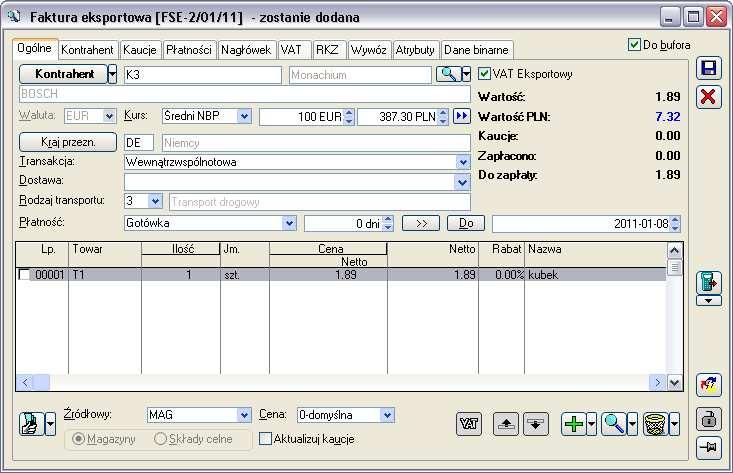Image resolution: width=733 pixels, height=473 pixels.
Task: Cancel with the red X icon
Action: pyautogui.click(x=708, y=97)
